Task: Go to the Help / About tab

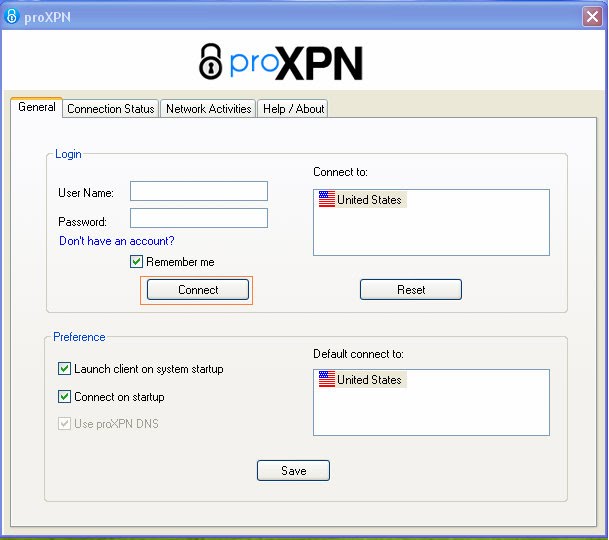Action: (293, 109)
